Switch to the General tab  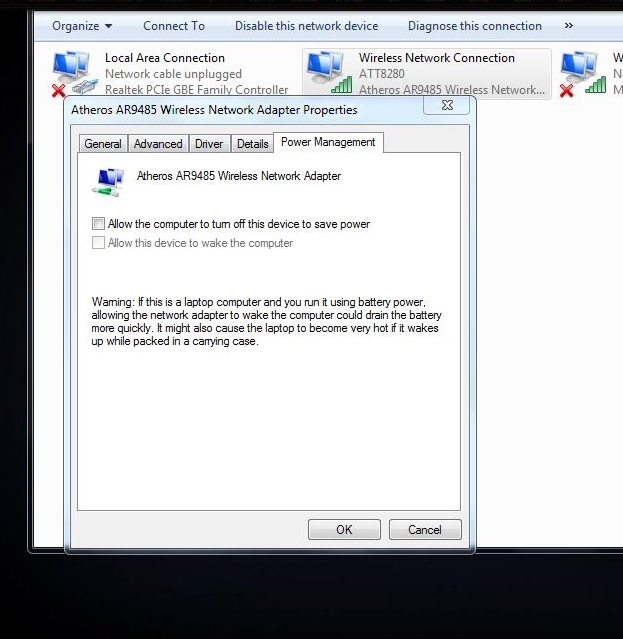(103, 144)
